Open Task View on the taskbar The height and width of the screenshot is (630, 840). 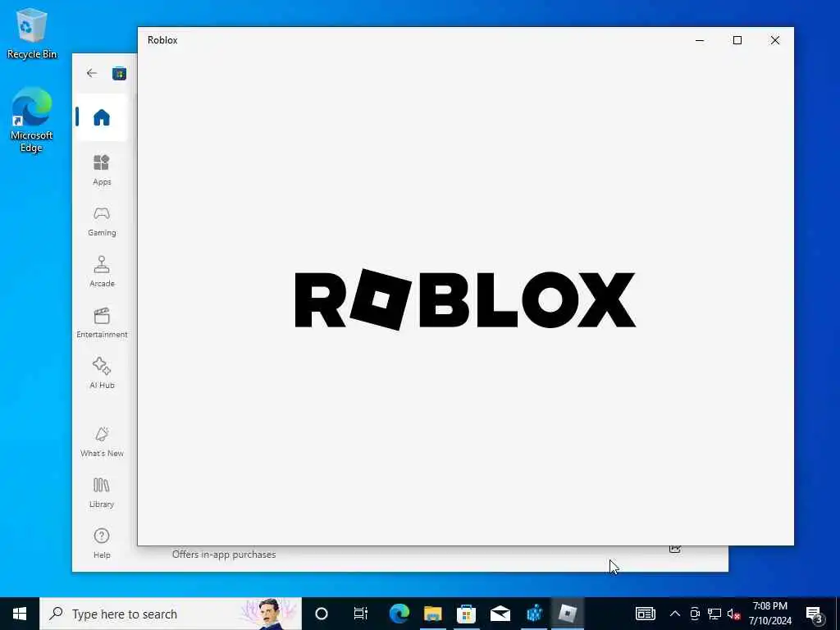point(361,614)
